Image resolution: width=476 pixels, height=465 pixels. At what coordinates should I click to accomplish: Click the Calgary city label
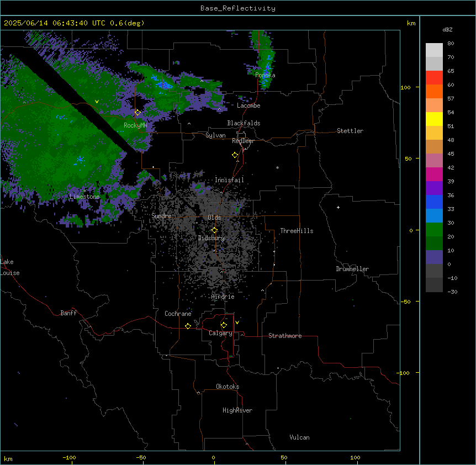click(x=220, y=333)
